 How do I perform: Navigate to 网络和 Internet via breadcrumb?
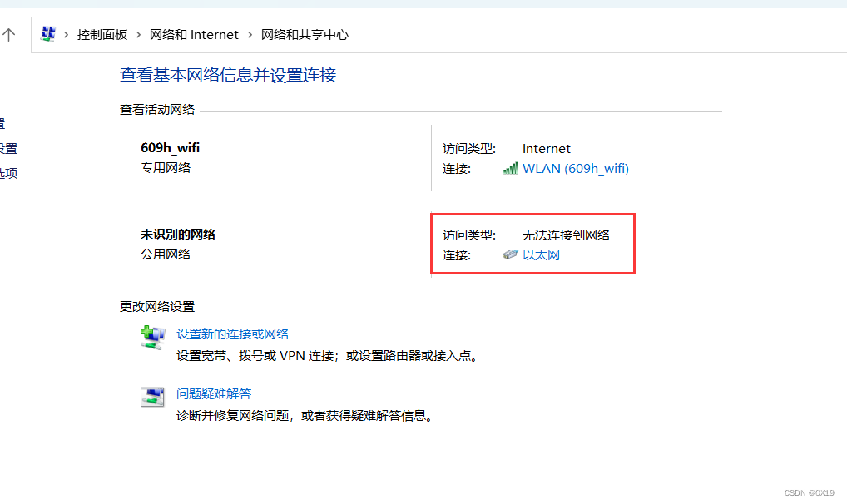(x=195, y=35)
